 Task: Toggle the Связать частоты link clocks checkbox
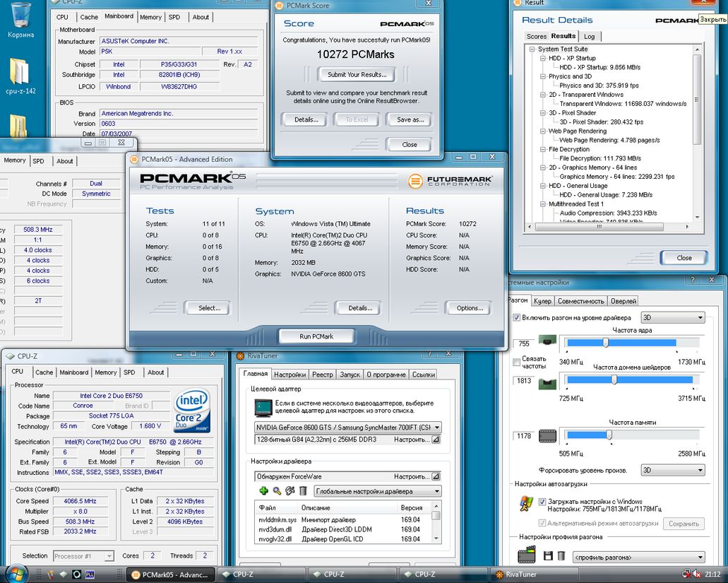(516, 362)
